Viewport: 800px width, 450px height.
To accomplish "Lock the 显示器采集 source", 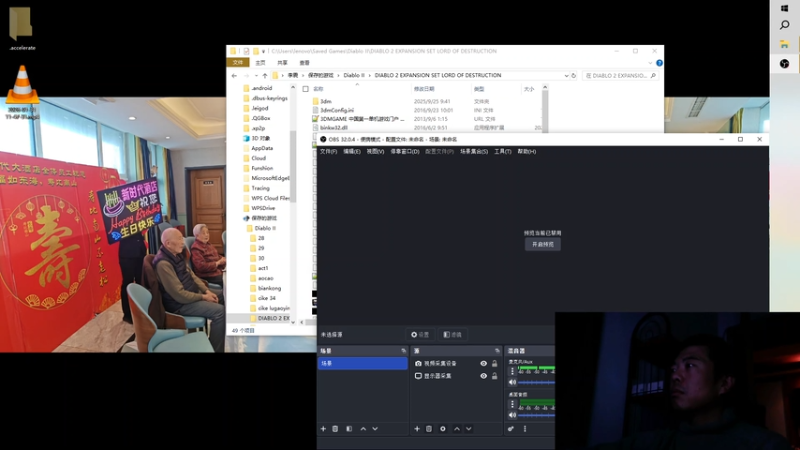I will 494,376.
